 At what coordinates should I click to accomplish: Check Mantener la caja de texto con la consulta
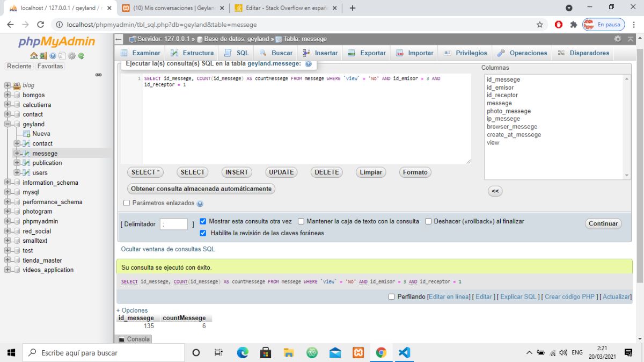pyautogui.click(x=301, y=221)
